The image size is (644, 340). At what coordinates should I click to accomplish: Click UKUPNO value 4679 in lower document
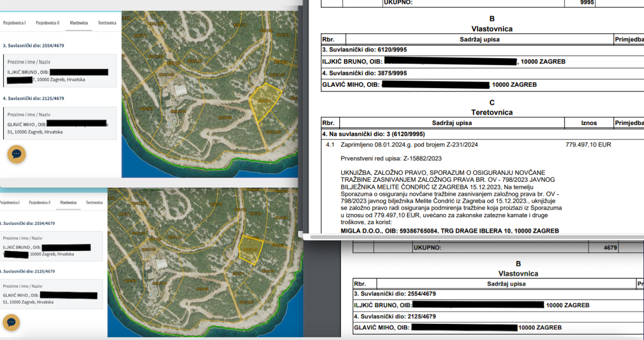click(x=609, y=248)
